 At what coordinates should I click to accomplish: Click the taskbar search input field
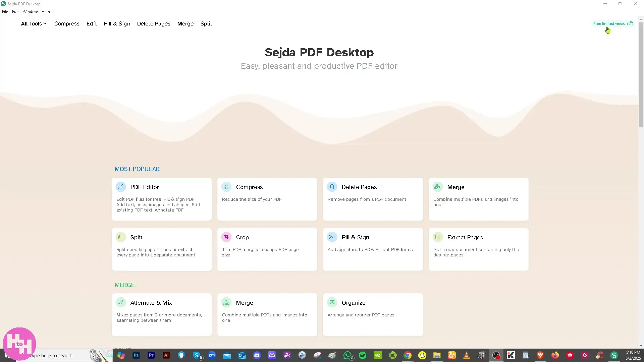coord(57,356)
